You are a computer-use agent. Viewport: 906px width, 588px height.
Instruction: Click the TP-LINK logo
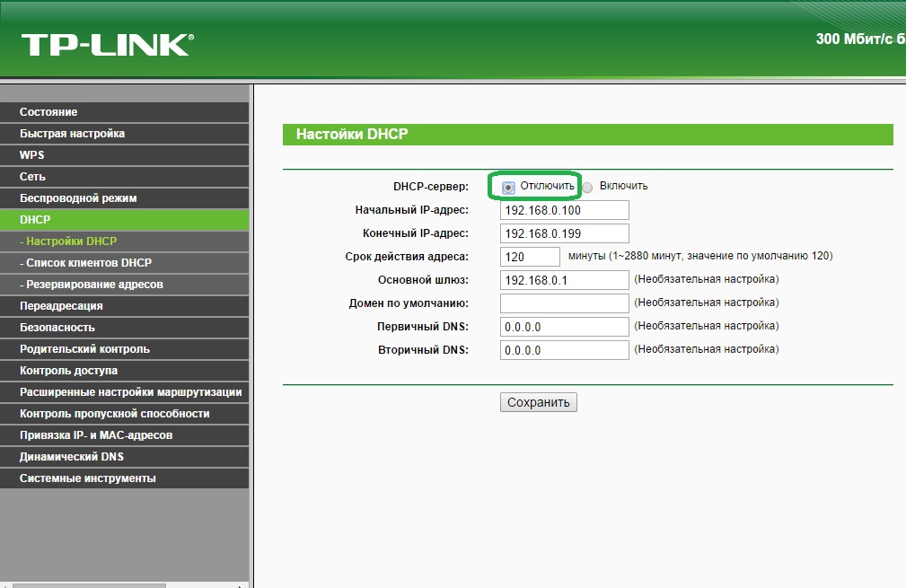pyautogui.click(x=106, y=45)
